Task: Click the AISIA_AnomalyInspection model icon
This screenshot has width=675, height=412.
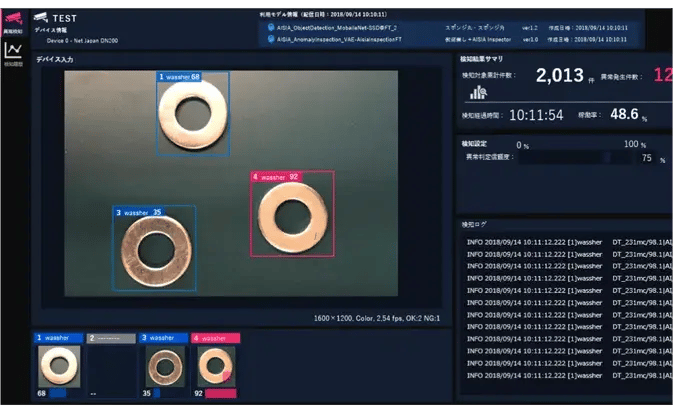Action: [x=270, y=39]
